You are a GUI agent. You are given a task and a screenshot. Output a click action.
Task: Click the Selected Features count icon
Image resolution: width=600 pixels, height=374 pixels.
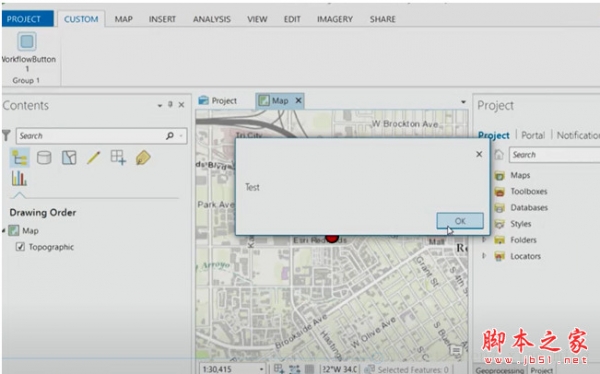click(x=369, y=369)
